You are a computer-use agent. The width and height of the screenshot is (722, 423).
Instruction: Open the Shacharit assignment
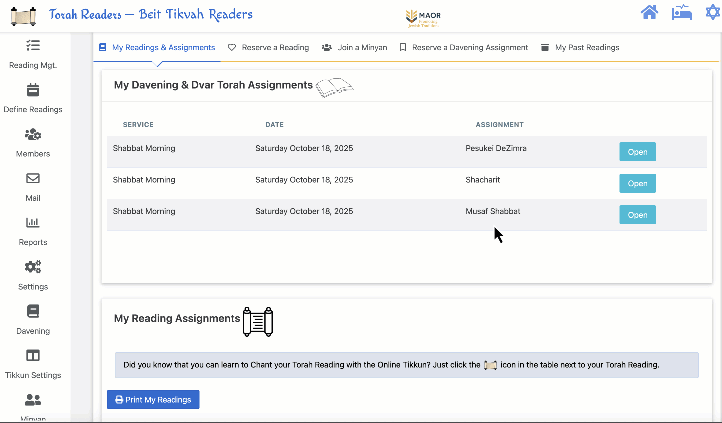637,184
